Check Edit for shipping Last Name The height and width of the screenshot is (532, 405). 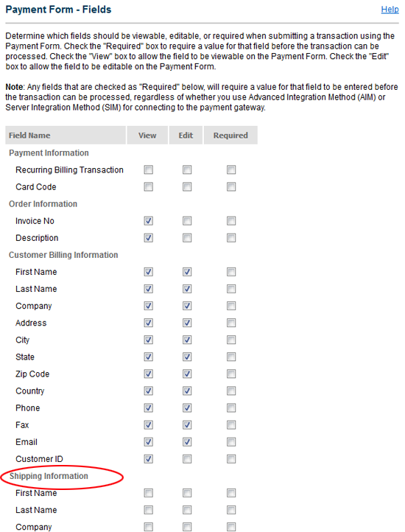[x=187, y=510]
